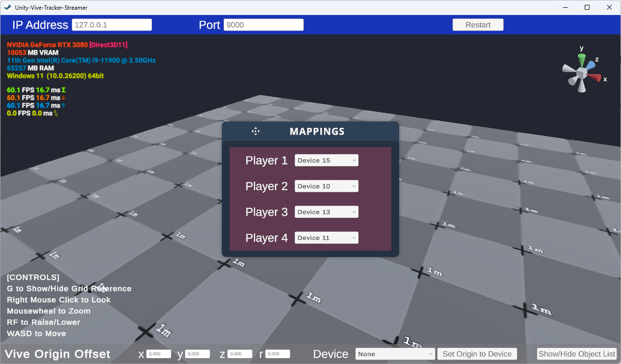Click Set Origin to Device button
The image size is (621, 364).
point(477,354)
